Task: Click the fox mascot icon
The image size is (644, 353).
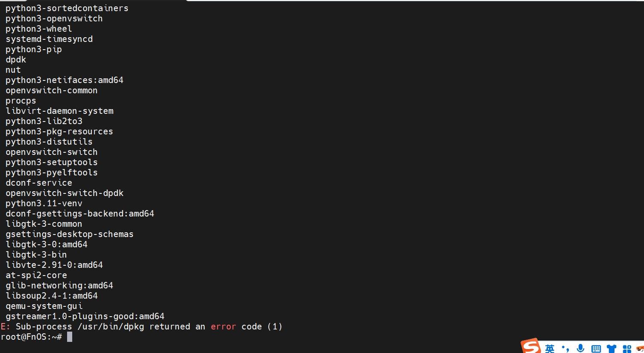Action: coord(640,349)
